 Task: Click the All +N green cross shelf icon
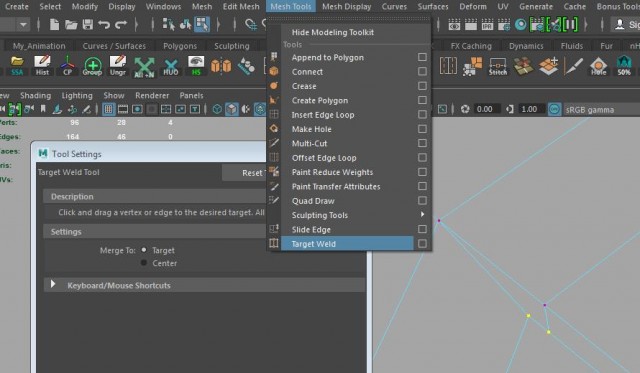pyautogui.click(x=144, y=67)
